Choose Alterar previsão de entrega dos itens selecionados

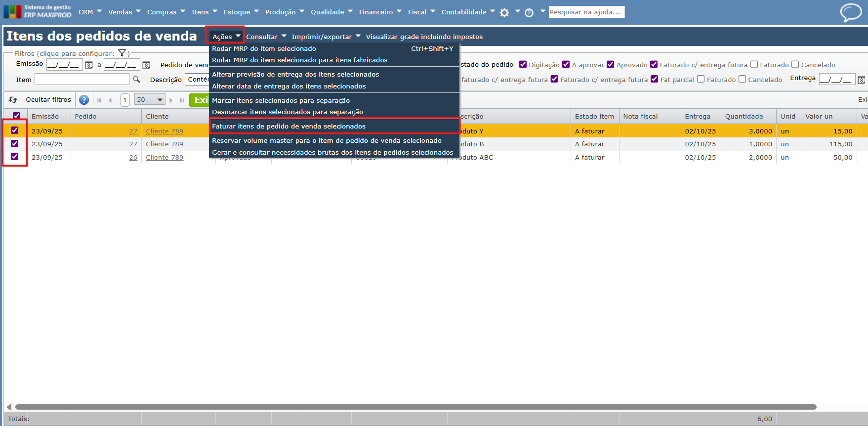[334, 74]
